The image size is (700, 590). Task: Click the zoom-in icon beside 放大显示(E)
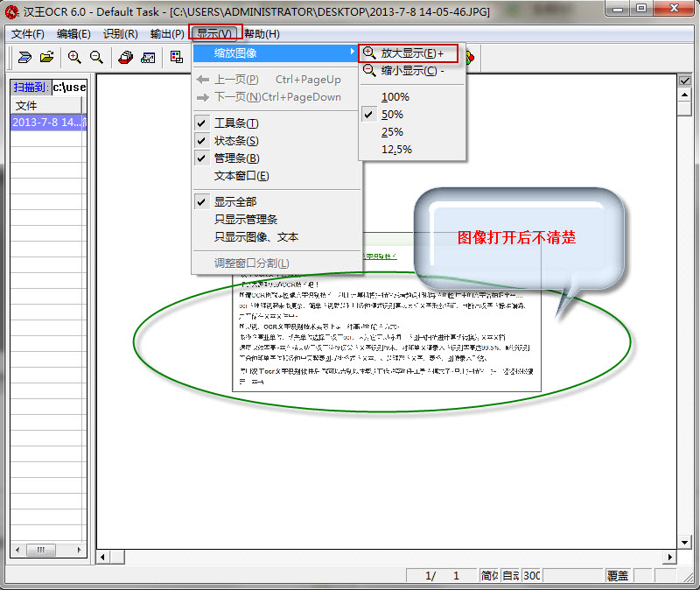coord(370,53)
